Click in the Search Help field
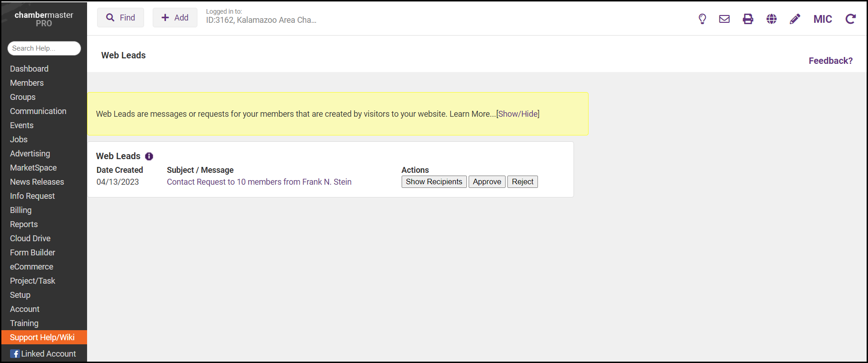 pos(44,48)
